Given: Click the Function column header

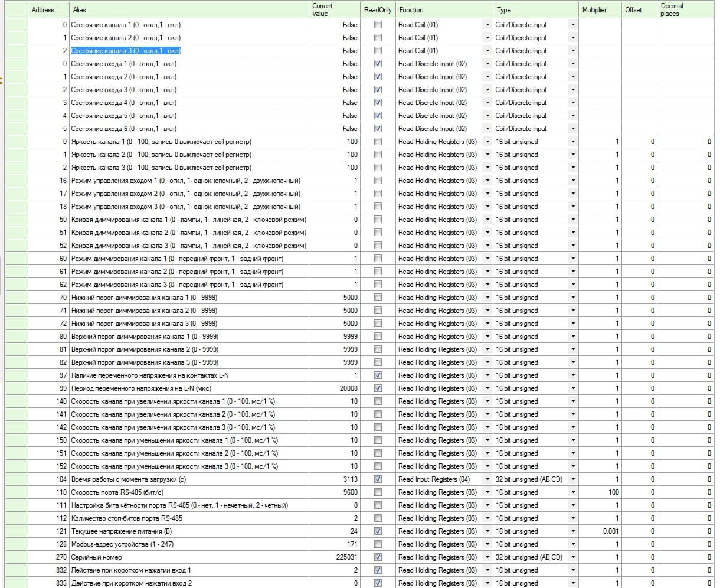Looking at the screenshot, I should coord(444,10).
